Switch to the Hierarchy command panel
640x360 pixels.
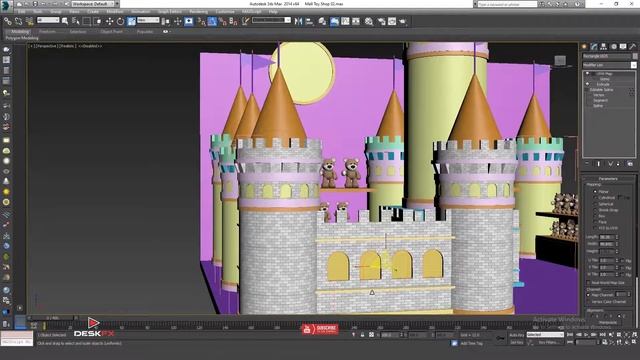pos(604,47)
